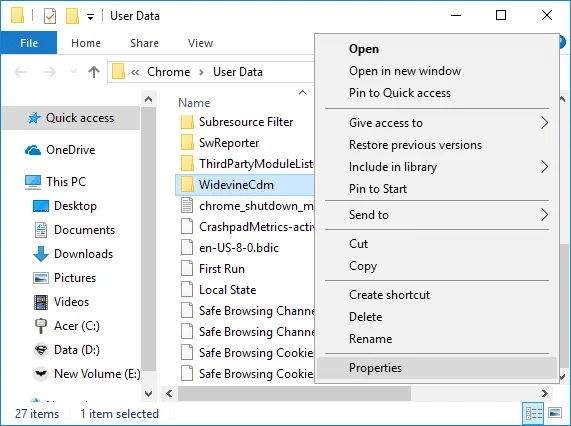Switch to large icons view in status bar
The height and width of the screenshot is (426, 571).
[555, 413]
